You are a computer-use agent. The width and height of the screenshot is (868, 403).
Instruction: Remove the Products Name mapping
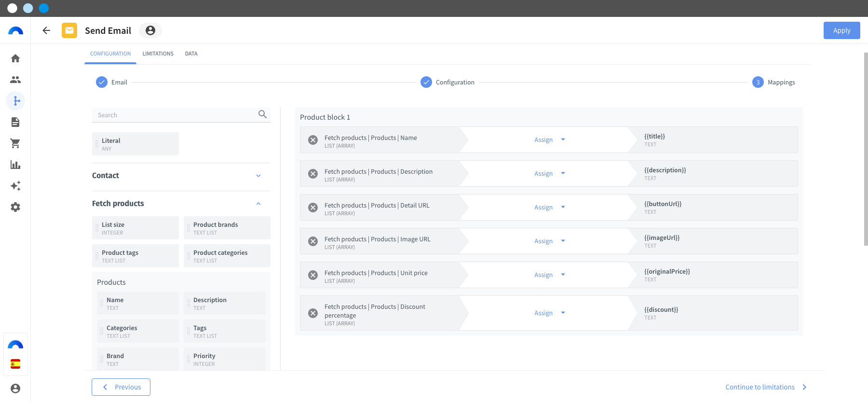click(313, 140)
